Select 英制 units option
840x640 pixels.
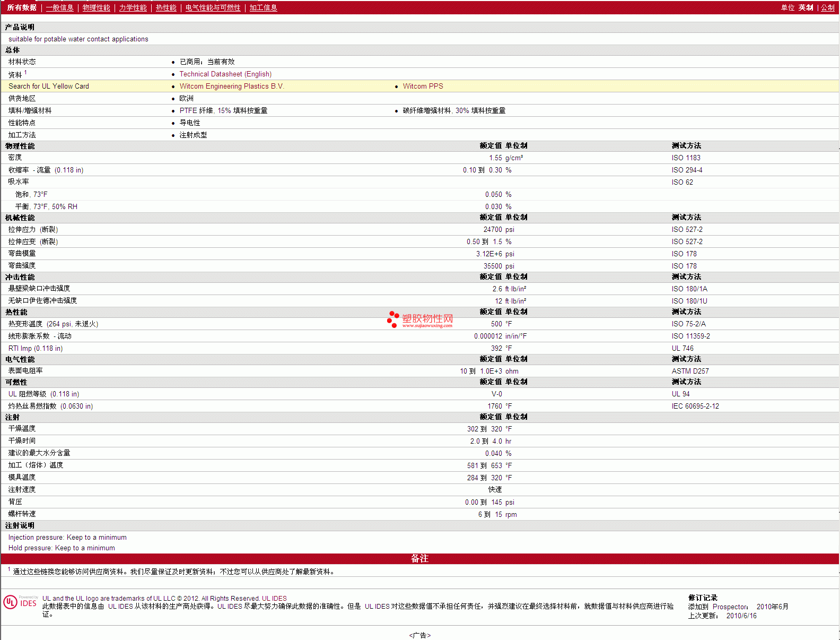(806, 7)
